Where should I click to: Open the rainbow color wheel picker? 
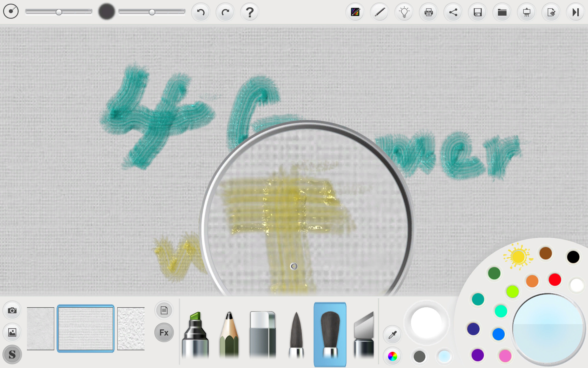click(392, 356)
